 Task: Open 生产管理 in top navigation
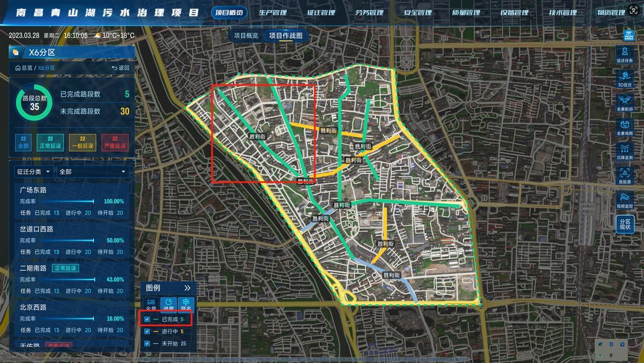(x=272, y=12)
